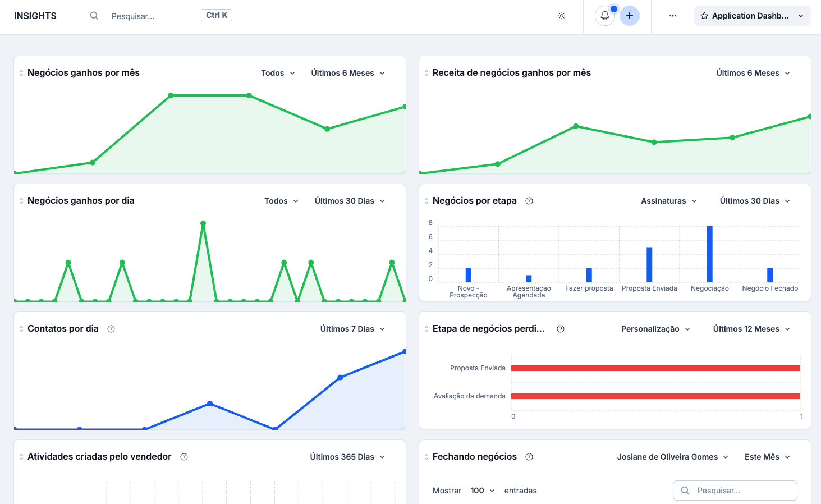Viewport: 821px width, 504px height.
Task: Toggle light theme sun icon
Action: 562,16
